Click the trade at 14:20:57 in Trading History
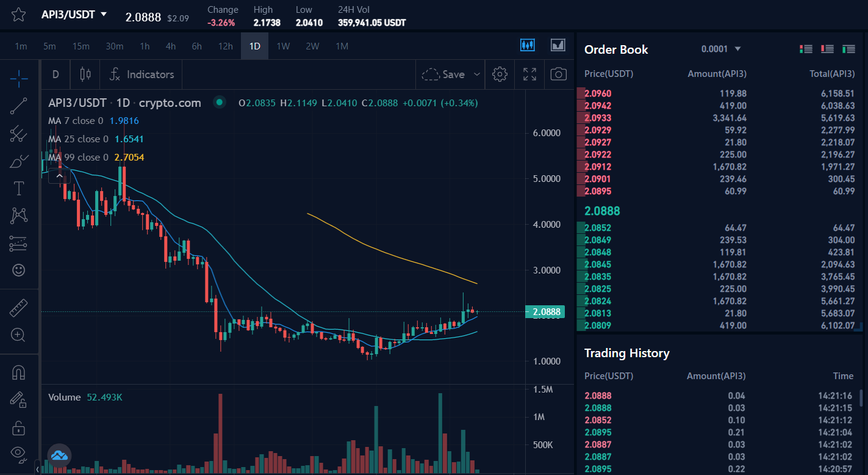868x475 pixels. point(720,469)
